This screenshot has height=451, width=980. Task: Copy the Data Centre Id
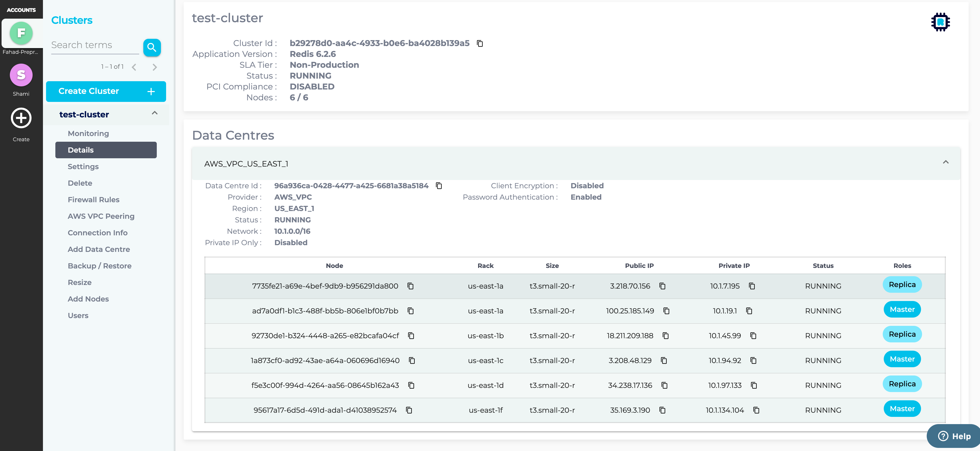439,186
